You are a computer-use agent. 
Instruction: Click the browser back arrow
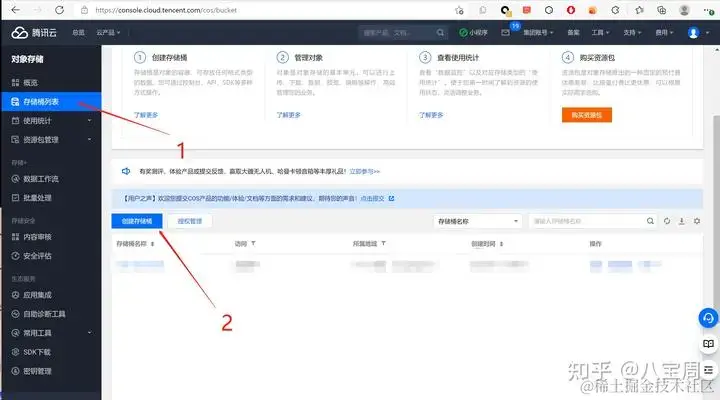[x=15, y=10]
